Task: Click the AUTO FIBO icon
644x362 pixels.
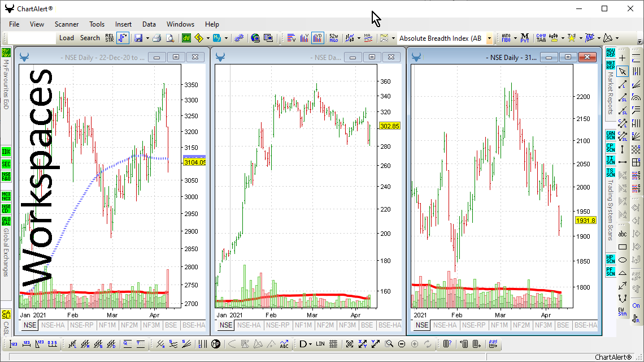Action: tap(506, 38)
